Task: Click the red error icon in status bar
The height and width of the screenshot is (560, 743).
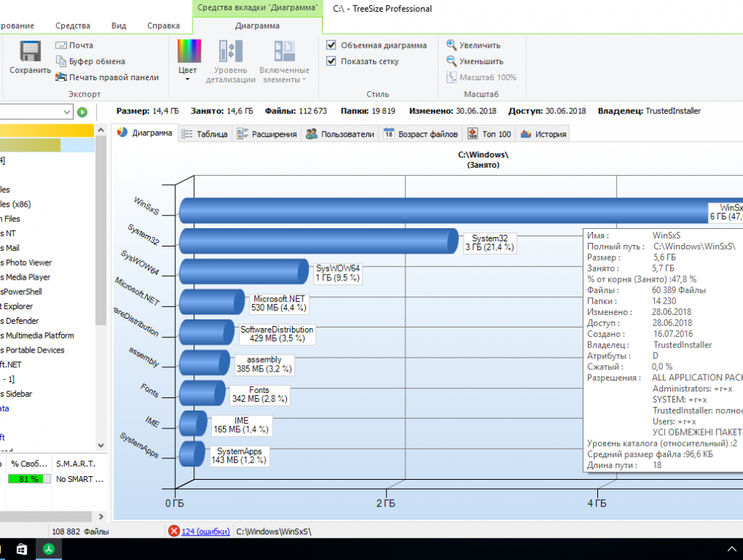Action: 174,531
